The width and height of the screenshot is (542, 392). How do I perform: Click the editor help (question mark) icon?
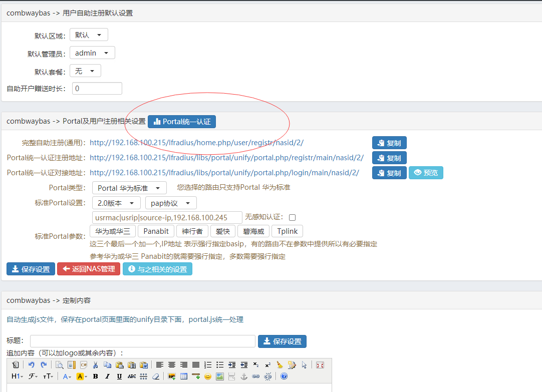point(284,376)
